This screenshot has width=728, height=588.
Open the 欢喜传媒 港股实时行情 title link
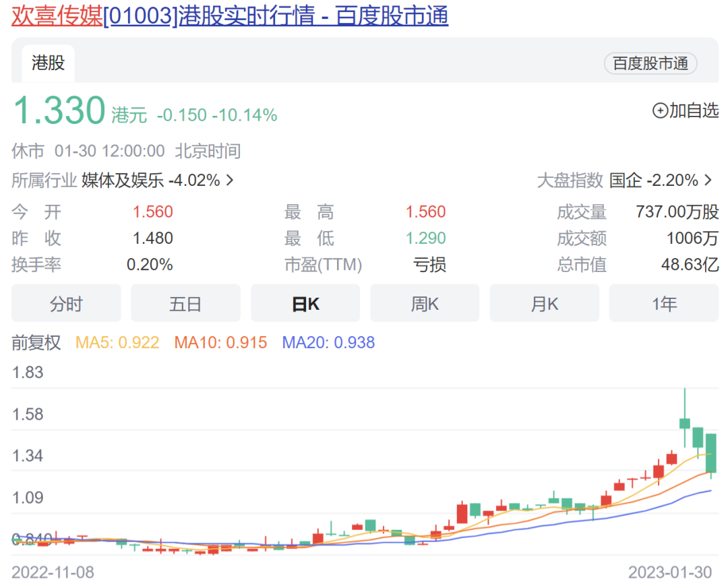click(230, 15)
